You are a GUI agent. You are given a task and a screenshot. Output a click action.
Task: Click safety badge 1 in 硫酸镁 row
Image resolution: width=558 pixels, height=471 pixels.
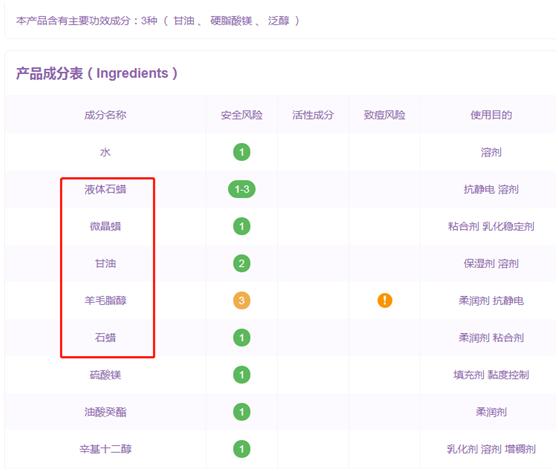(x=242, y=375)
